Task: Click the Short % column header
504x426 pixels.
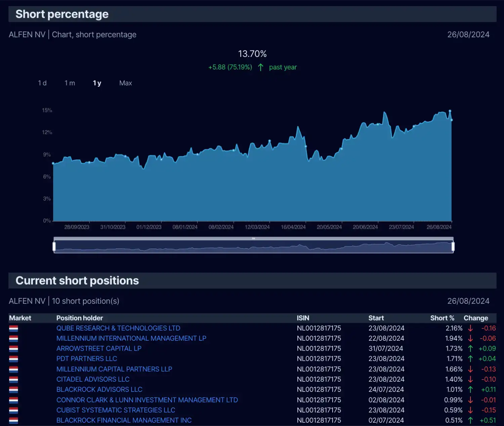Action: point(442,318)
